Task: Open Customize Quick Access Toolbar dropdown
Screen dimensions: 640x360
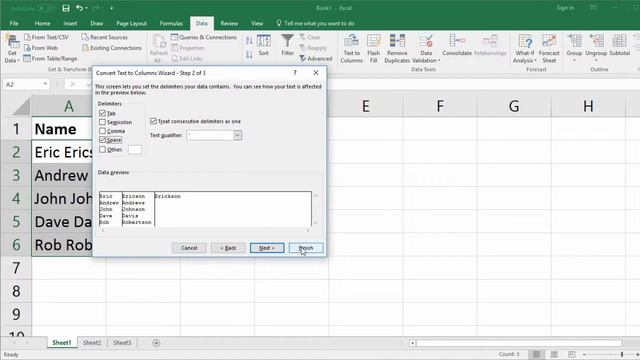Action: coord(111,8)
